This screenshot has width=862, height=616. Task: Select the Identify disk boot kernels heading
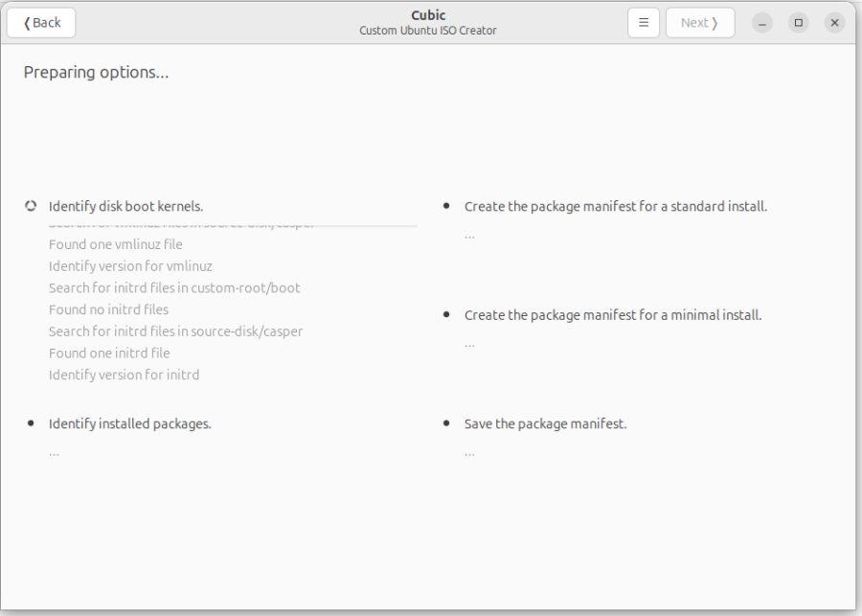pyautogui.click(x=125, y=206)
